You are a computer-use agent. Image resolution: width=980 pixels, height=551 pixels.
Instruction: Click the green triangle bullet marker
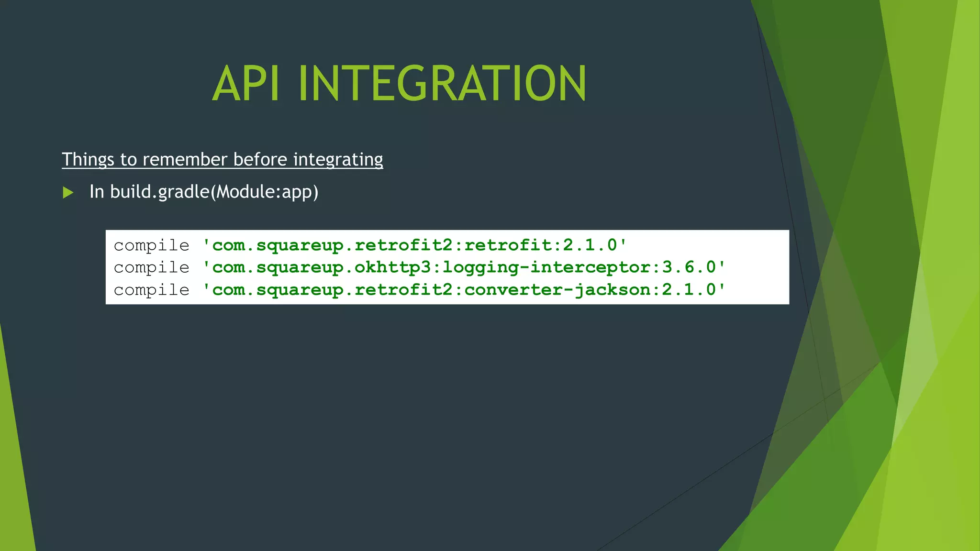click(68, 193)
